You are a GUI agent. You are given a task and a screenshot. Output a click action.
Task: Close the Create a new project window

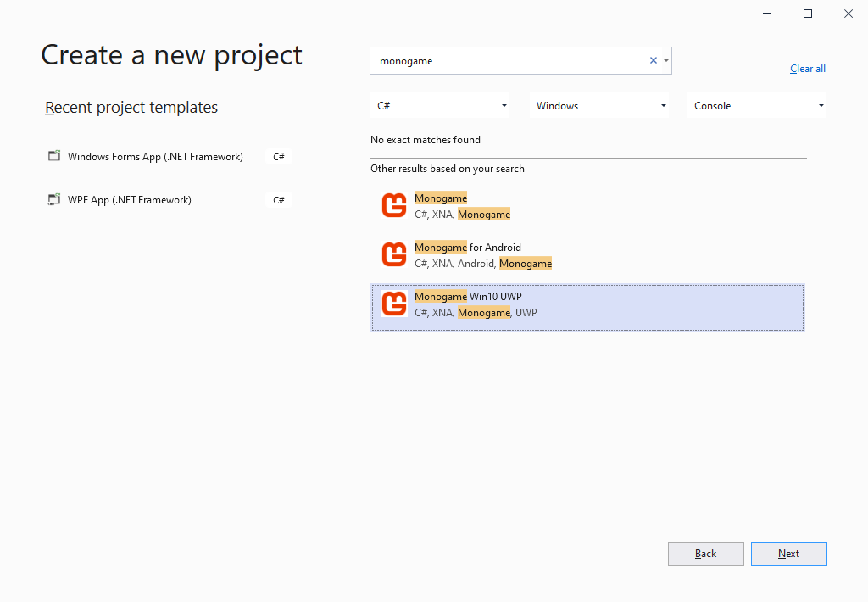848,14
